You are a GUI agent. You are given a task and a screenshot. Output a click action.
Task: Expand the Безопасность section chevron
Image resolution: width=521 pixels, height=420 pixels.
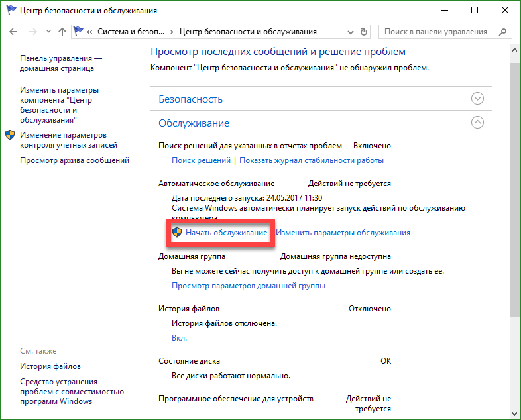[x=477, y=98]
